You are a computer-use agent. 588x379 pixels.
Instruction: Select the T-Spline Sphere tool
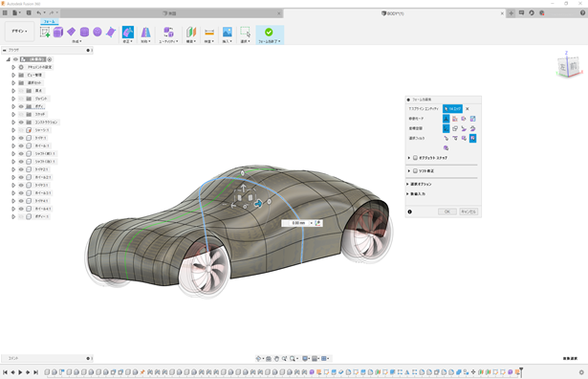pyautogui.click(x=98, y=32)
